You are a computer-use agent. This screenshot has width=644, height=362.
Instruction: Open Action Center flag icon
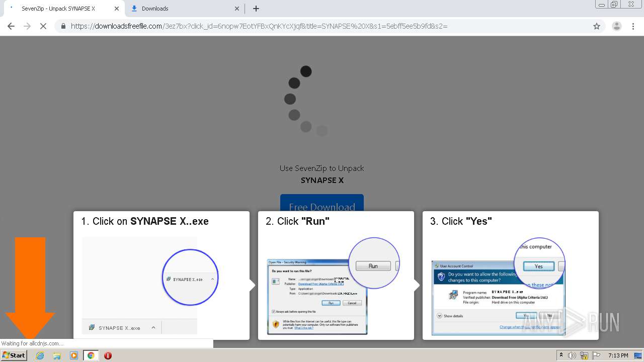[x=596, y=355]
